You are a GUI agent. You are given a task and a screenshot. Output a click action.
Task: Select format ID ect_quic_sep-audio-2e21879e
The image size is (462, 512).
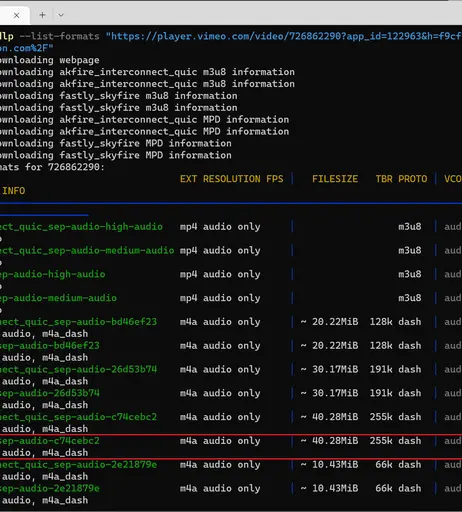click(78, 465)
